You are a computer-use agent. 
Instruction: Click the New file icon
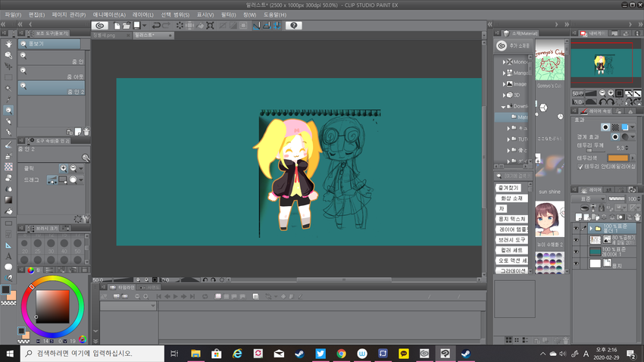117,26
